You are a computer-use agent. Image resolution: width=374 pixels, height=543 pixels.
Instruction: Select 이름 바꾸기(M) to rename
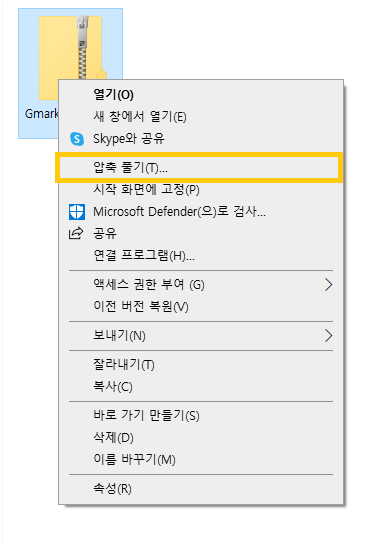click(201, 460)
